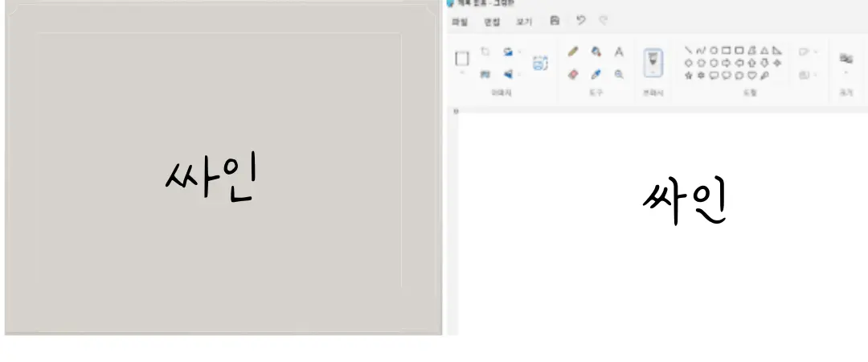
Task: Open the 파일 (File) menu
Action: tap(459, 23)
